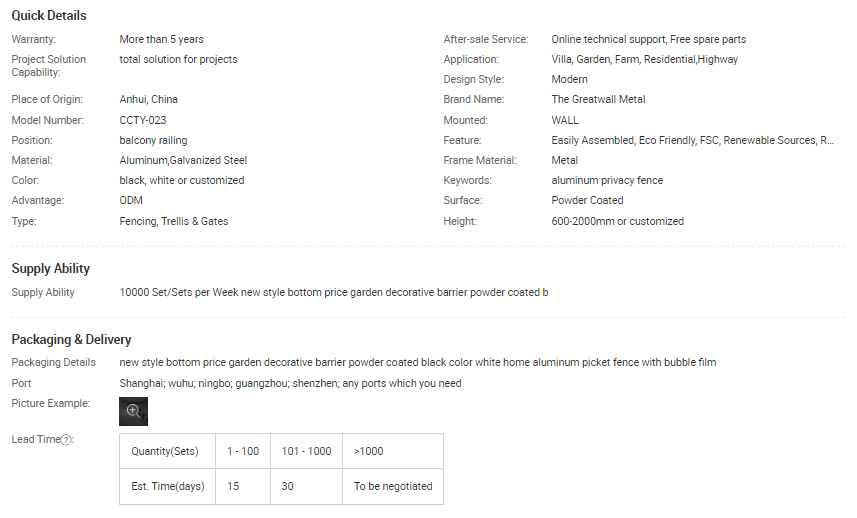Click the Est. Time(days) row header
The image size is (857, 518).
point(168,486)
